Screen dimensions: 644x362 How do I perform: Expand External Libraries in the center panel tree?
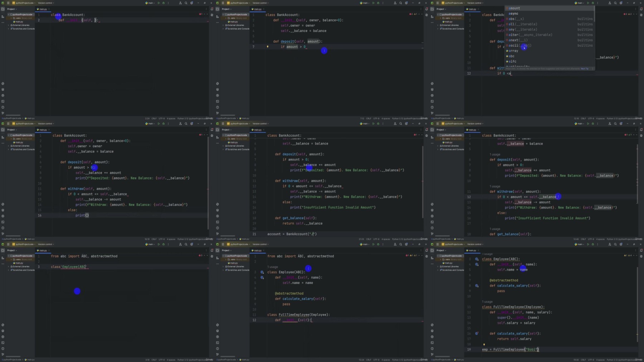223,146
